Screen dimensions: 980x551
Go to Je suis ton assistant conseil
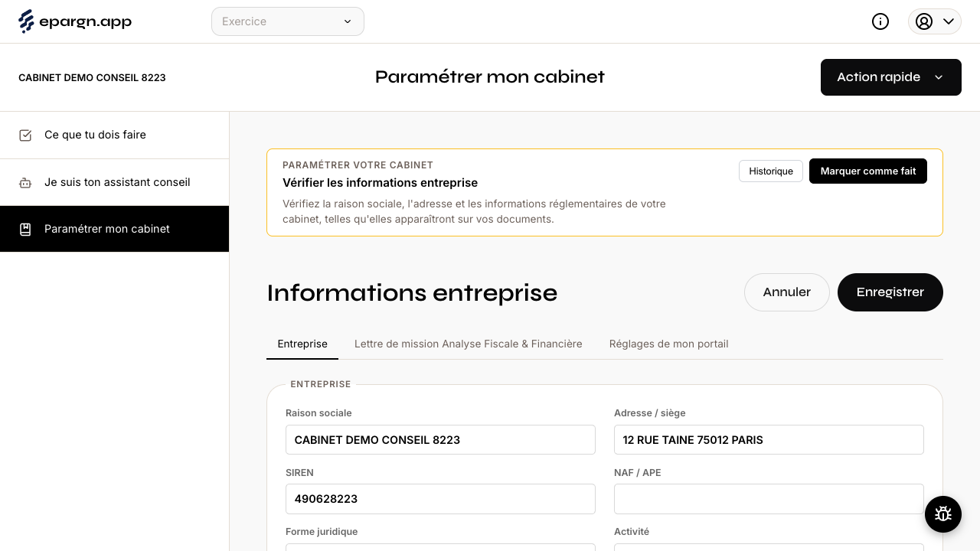[115, 182]
